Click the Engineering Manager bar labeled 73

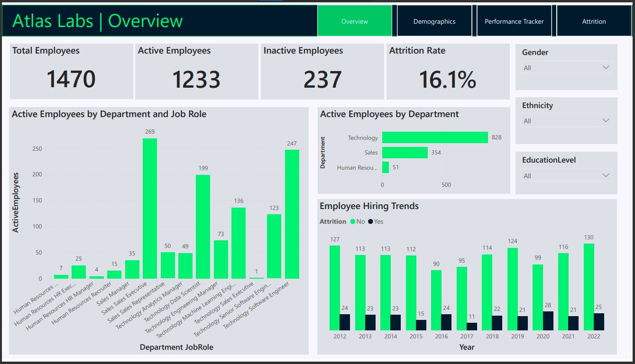[x=221, y=259]
